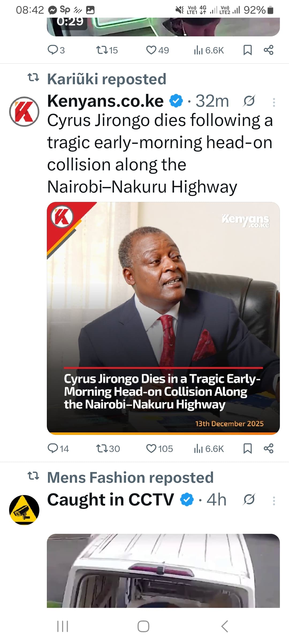Open more options for Kenyans.co.ke post

(x=274, y=102)
